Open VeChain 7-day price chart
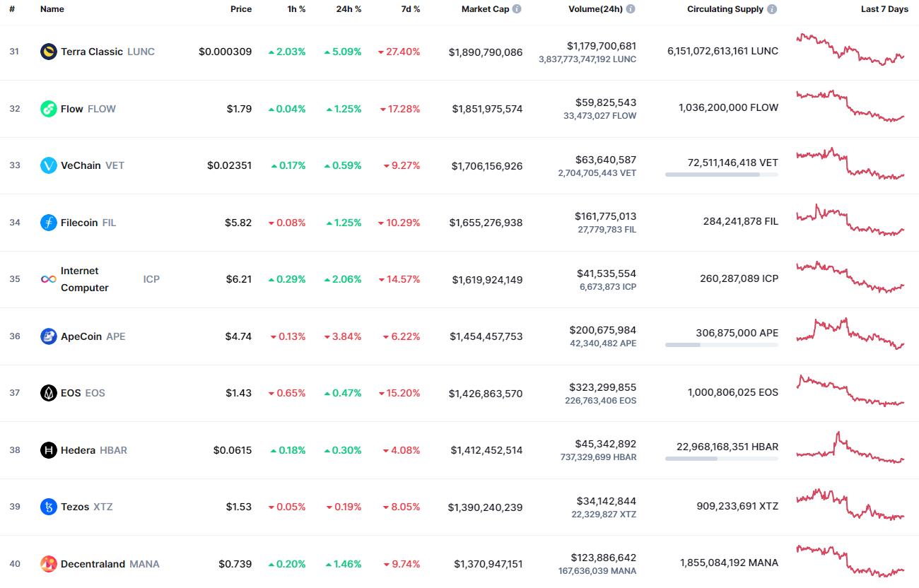Image resolution: width=919 pixels, height=588 pixels. [x=850, y=163]
